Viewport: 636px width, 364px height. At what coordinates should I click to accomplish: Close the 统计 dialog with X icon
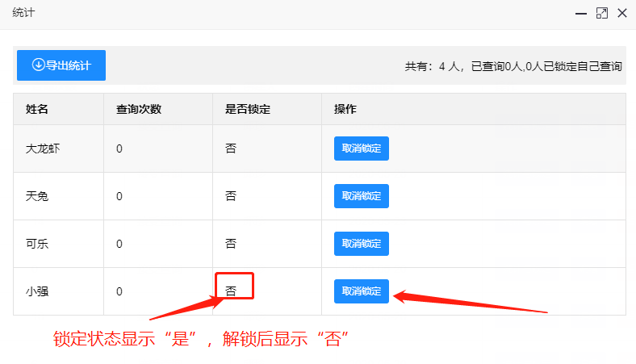tap(622, 13)
